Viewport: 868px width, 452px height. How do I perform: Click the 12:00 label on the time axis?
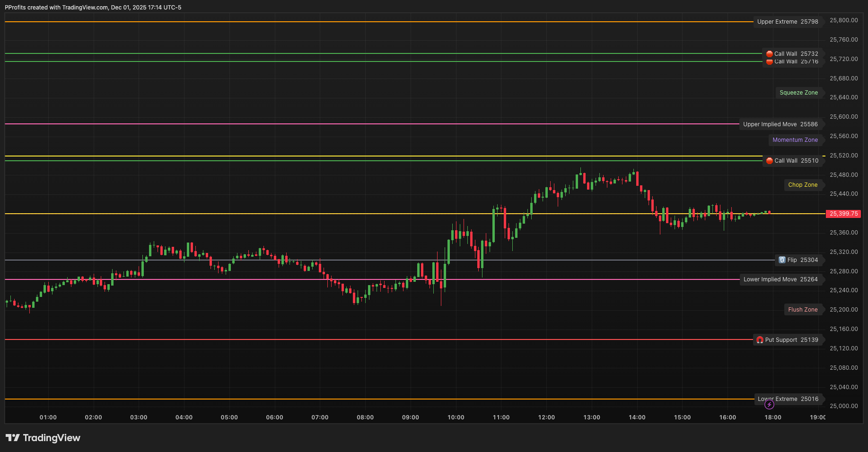click(x=547, y=417)
